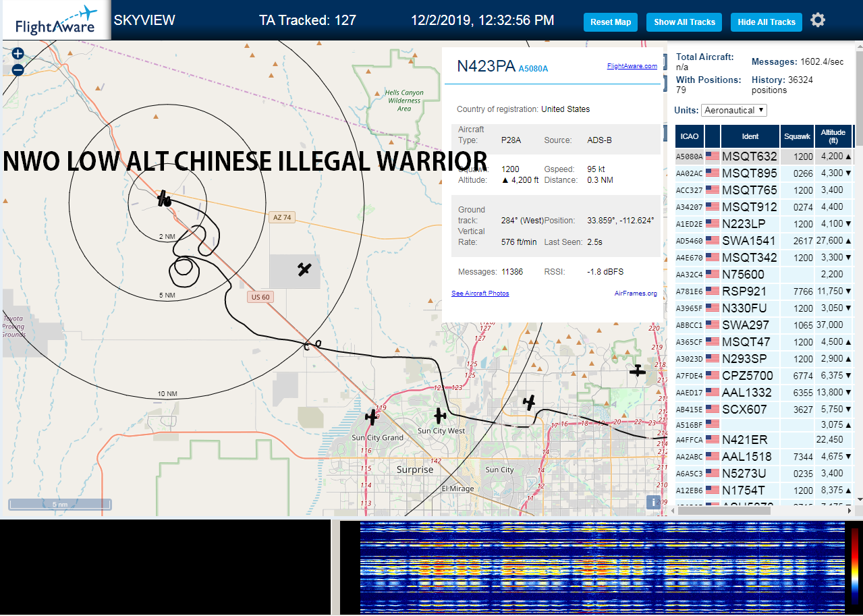Select the N5273U row

tap(764, 473)
